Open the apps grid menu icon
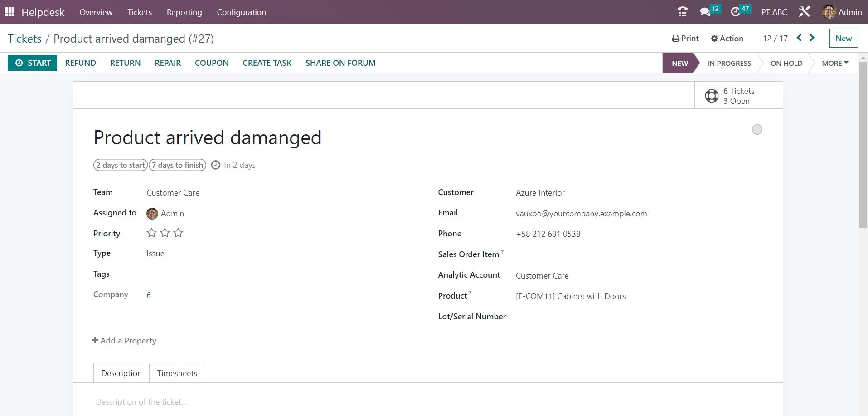 point(10,12)
